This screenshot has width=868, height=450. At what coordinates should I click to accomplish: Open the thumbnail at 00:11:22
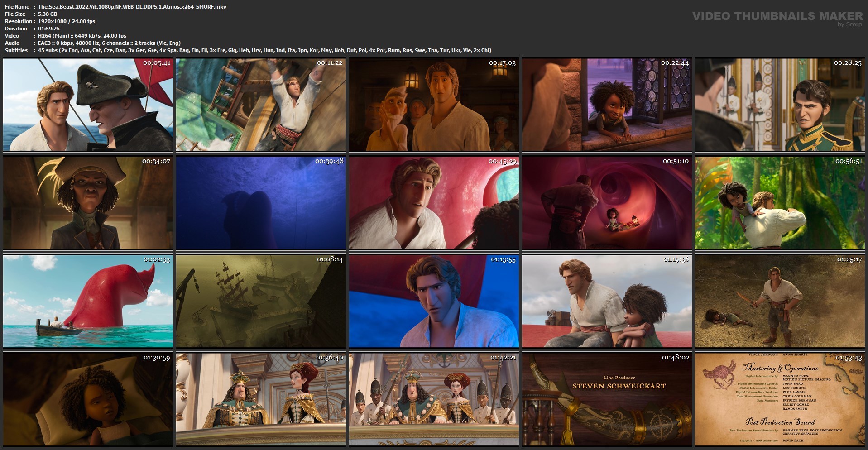tap(261, 105)
